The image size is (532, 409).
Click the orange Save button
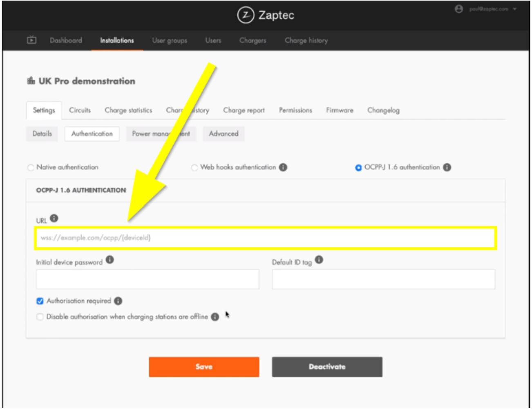coord(204,367)
